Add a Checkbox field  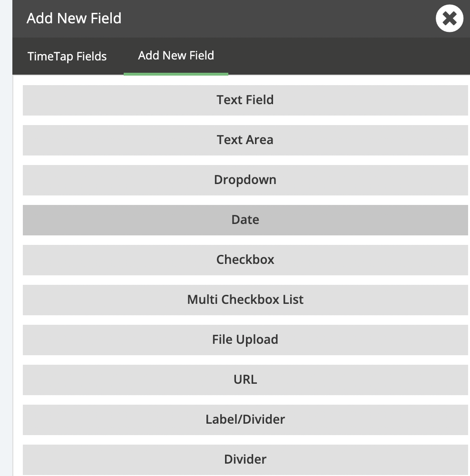(x=245, y=260)
